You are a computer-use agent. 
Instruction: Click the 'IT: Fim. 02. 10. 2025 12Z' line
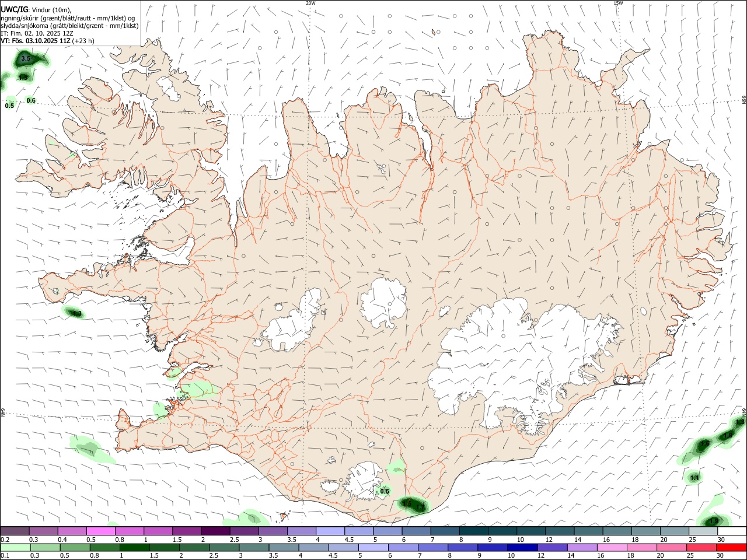click(37, 33)
